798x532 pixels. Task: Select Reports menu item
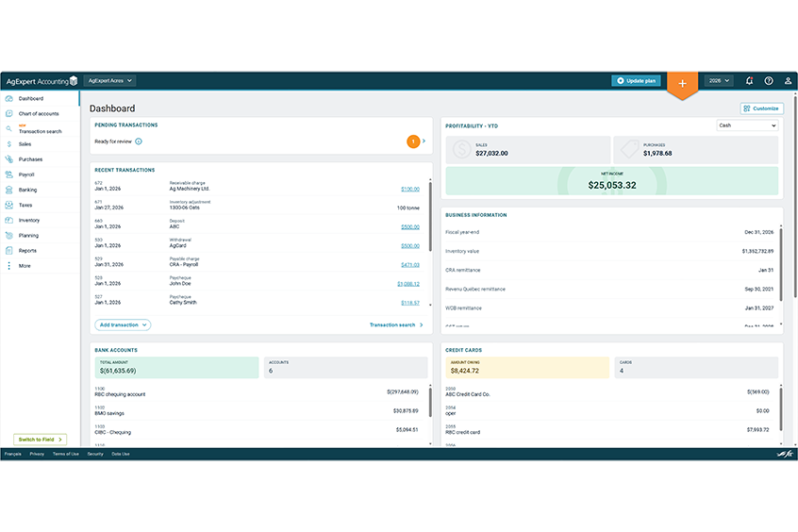coord(40,251)
